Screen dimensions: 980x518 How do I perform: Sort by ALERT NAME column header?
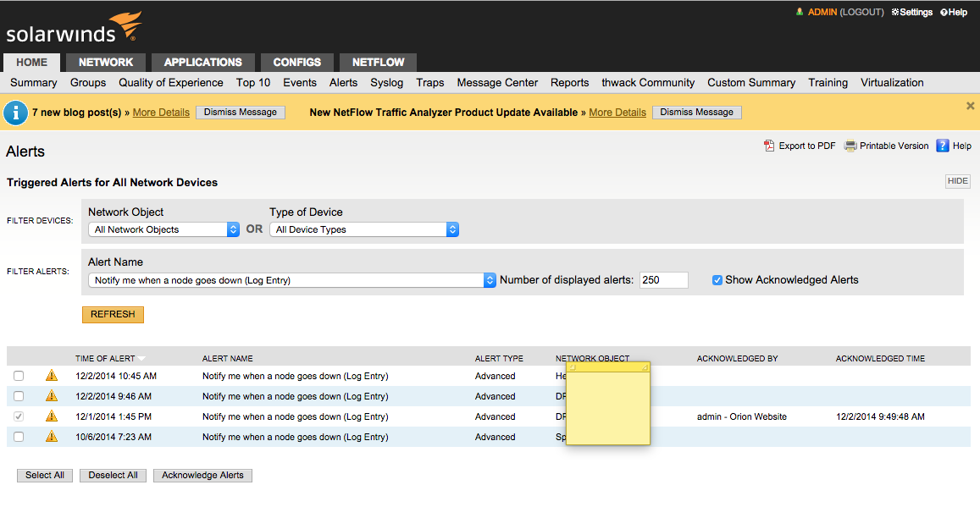(228, 359)
